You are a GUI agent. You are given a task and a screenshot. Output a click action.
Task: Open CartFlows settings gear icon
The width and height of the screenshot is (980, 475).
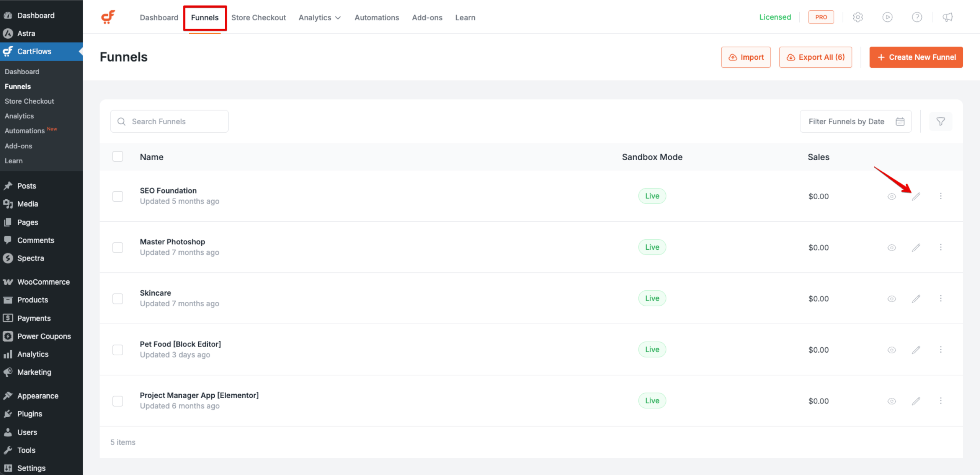(858, 17)
